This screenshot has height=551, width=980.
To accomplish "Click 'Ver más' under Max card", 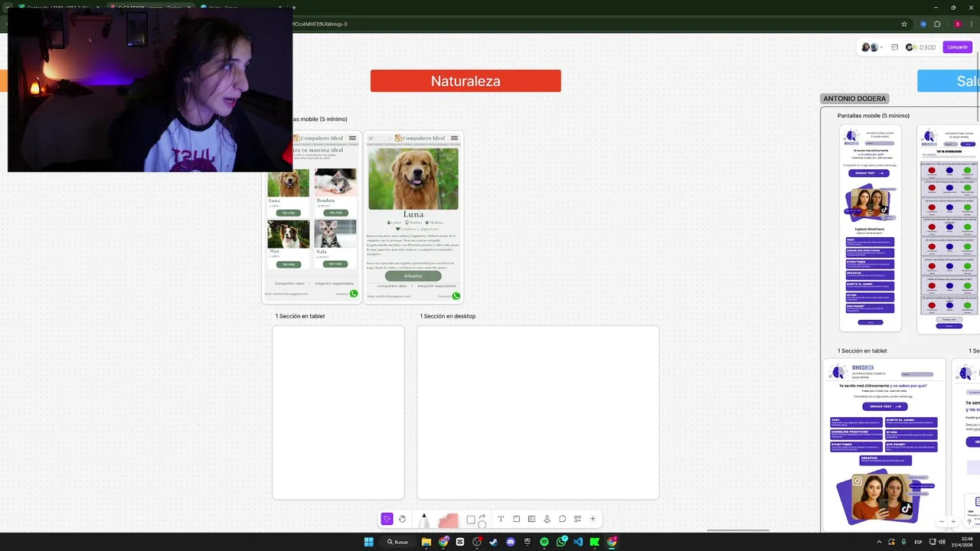I will point(288,264).
